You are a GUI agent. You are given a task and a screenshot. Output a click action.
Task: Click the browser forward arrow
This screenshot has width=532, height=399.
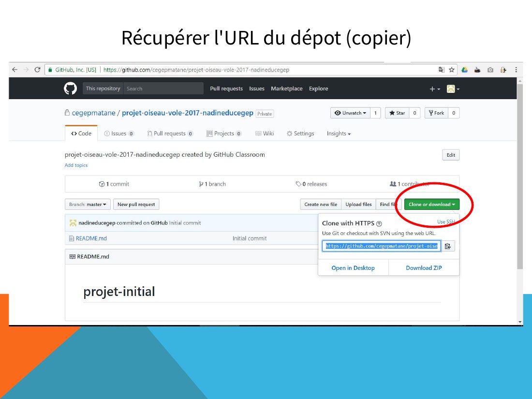tap(26, 70)
